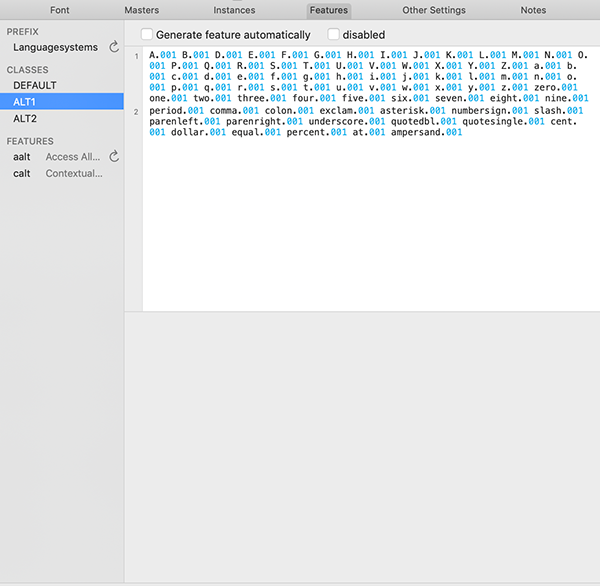The height and width of the screenshot is (586, 600).
Task: Click on percent.001 in the code
Action: [316, 132]
